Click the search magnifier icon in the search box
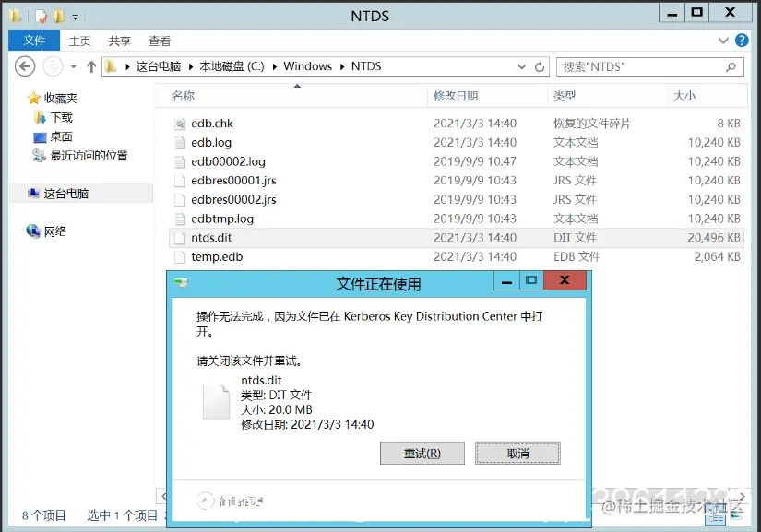 tap(730, 66)
